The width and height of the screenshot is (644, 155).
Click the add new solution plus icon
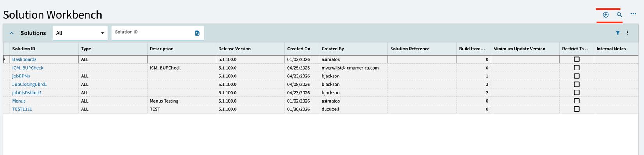tap(606, 14)
